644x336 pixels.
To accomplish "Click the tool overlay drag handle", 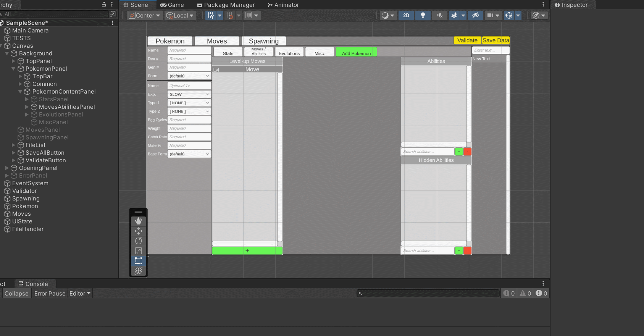I will tap(138, 212).
